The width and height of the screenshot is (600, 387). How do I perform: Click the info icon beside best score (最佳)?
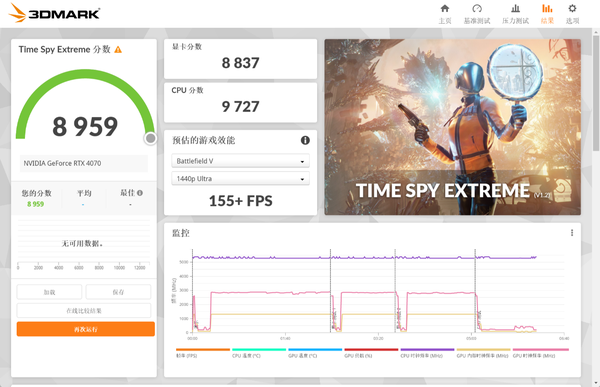coord(140,193)
